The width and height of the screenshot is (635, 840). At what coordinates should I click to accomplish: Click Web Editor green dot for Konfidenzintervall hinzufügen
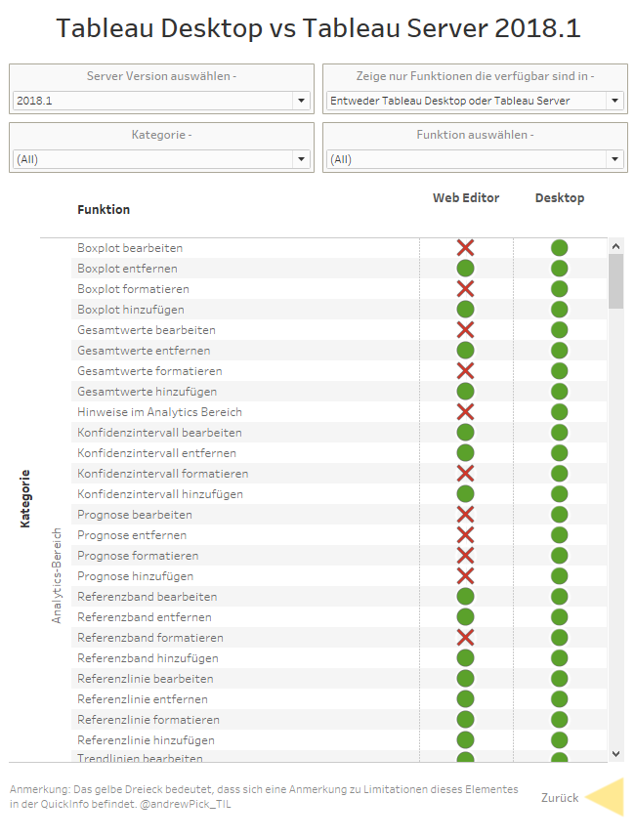point(465,494)
